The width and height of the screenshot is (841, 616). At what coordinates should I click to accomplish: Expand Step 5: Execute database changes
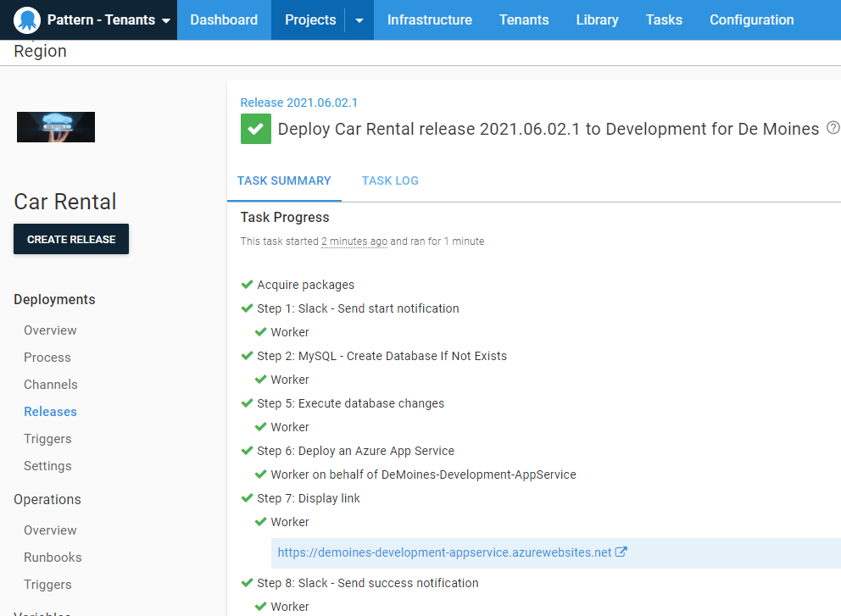point(350,403)
